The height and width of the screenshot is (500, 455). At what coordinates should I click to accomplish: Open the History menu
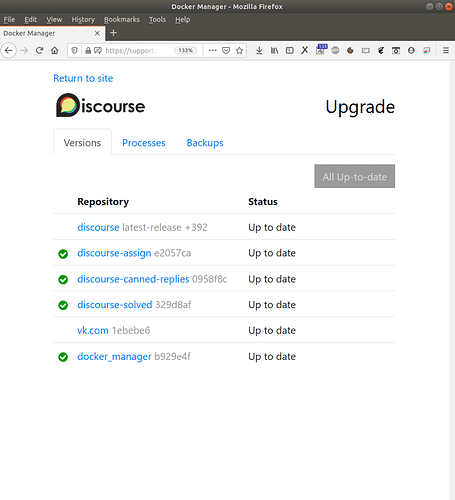point(83,20)
